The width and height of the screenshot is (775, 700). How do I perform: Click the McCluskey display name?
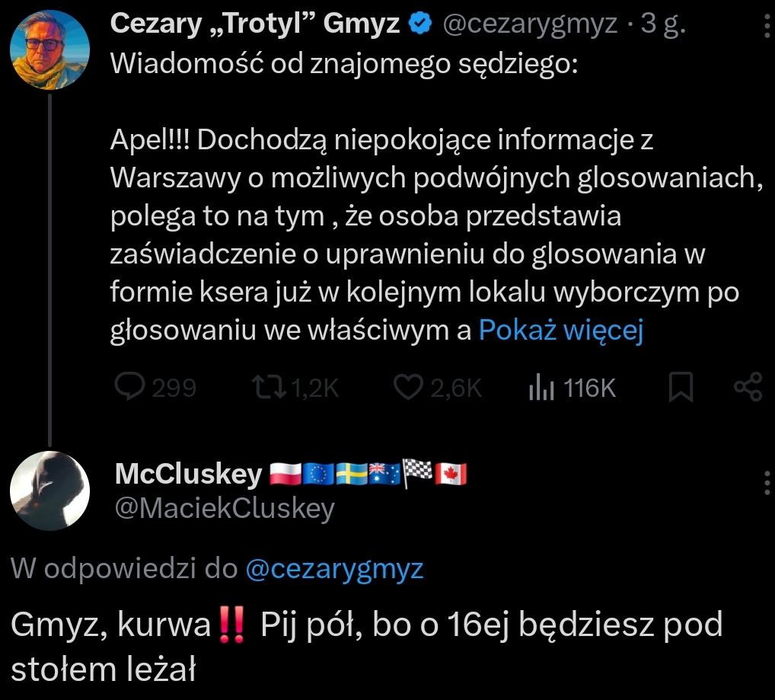click(188, 474)
